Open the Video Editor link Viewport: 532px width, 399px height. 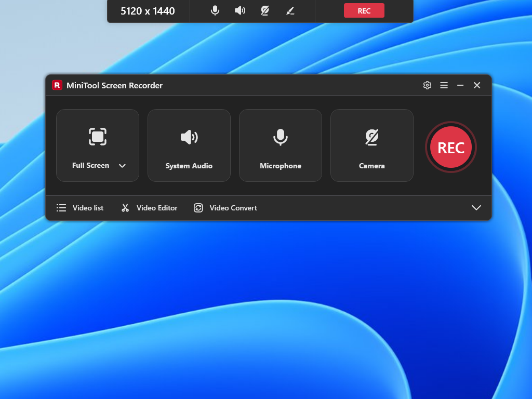(157, 208)
